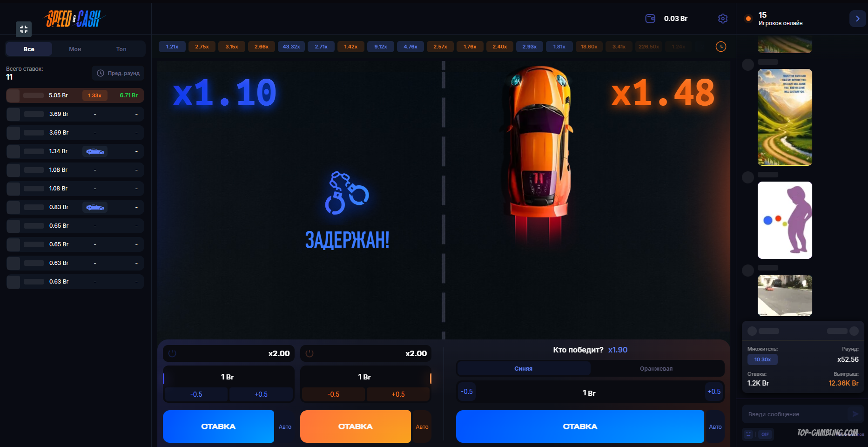Open Авто options for orange bet
The image size is (868, 447).
pyautogui.click(x=422, y=427)
